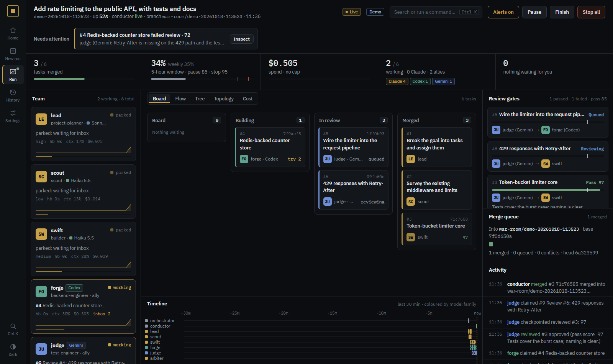Open task card #5 Wire the limiter
613x364 pixels.
tap(354, 147)
